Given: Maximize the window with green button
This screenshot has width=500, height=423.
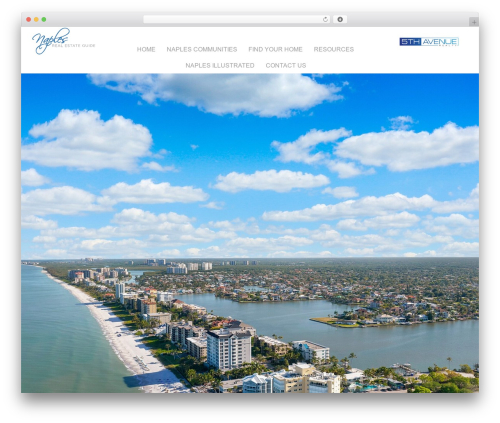Looking at the screenshot, I should point(44,20).
